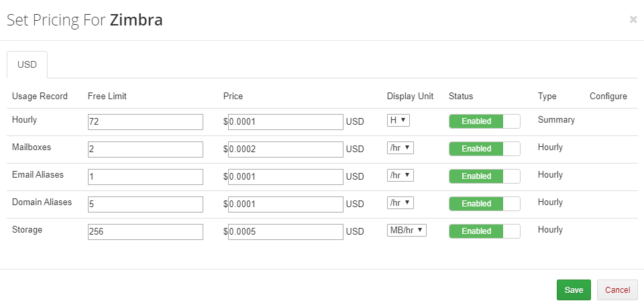Cancel the pricing changes
The image size is (644, 305).
617,290
